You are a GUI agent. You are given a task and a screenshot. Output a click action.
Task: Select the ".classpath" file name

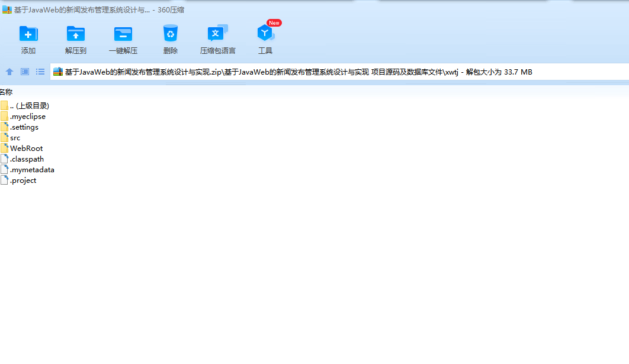pos(27,159)
